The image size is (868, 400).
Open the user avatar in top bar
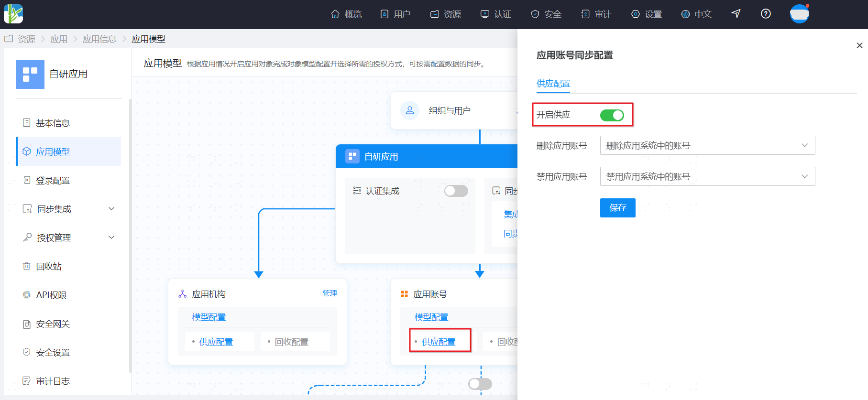tap(799, 14)
